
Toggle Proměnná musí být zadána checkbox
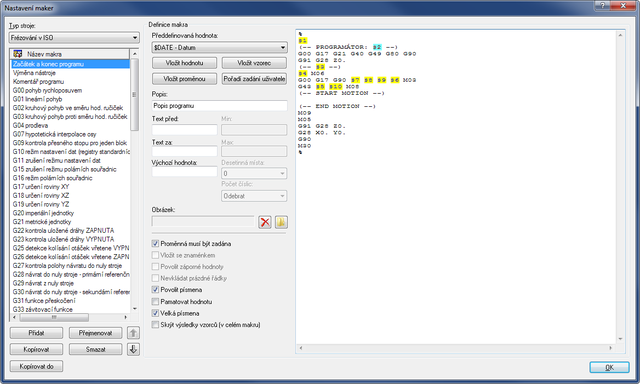[155, 244]
